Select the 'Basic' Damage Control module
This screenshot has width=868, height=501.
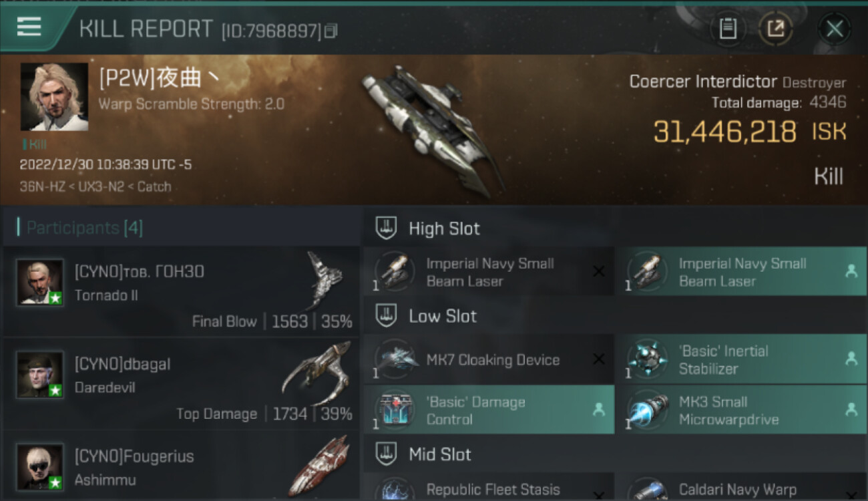pos(489,410)
